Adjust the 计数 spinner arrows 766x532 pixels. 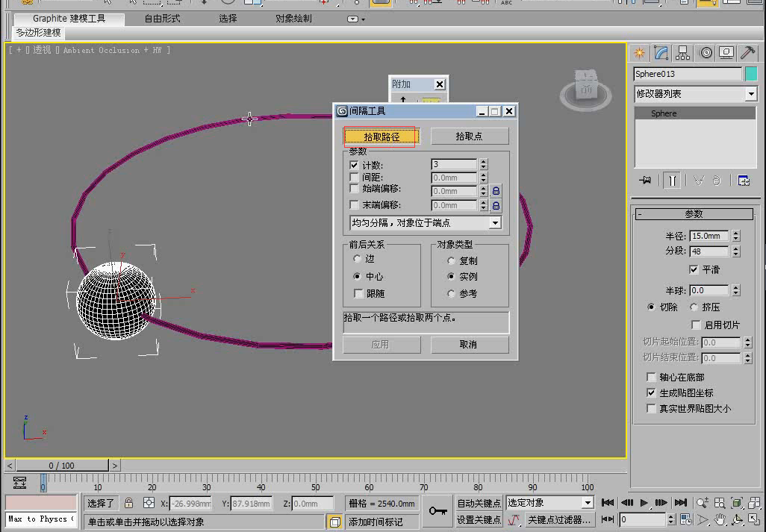pos(484,164)
